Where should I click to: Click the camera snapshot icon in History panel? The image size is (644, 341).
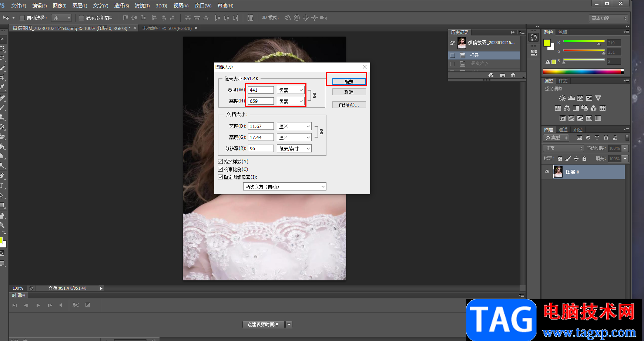coord(502,75)
